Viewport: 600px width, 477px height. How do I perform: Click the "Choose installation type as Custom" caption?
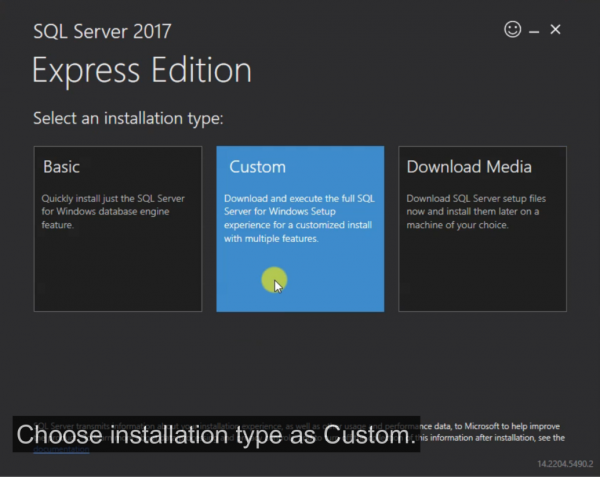214,435
